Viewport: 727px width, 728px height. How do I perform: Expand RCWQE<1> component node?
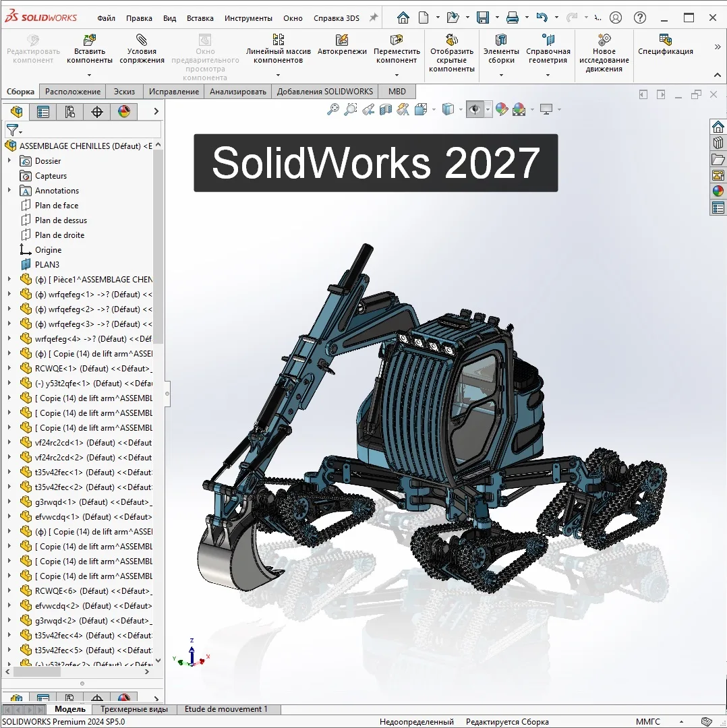(x=9, y=368)
